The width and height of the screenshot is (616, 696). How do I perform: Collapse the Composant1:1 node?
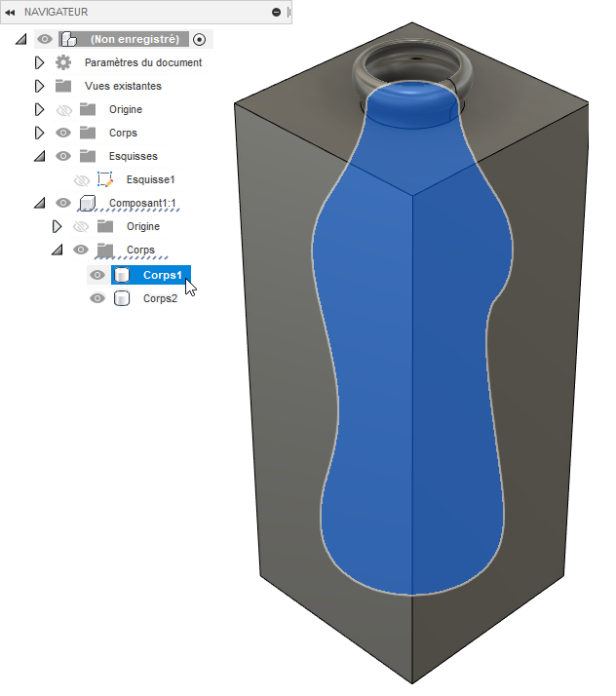pyautogui.click(x=40, y=203)
